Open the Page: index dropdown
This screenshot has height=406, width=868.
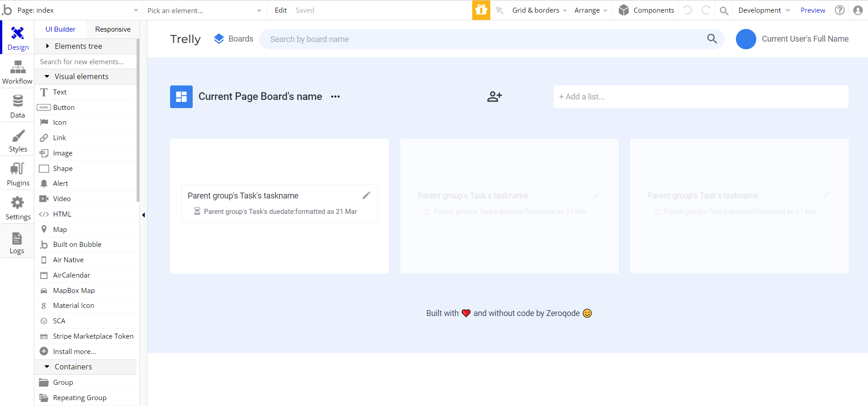coord(78,10)
